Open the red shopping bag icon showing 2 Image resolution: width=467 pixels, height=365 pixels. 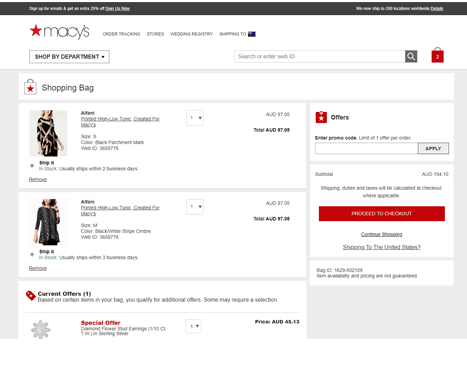coord(437,55)
